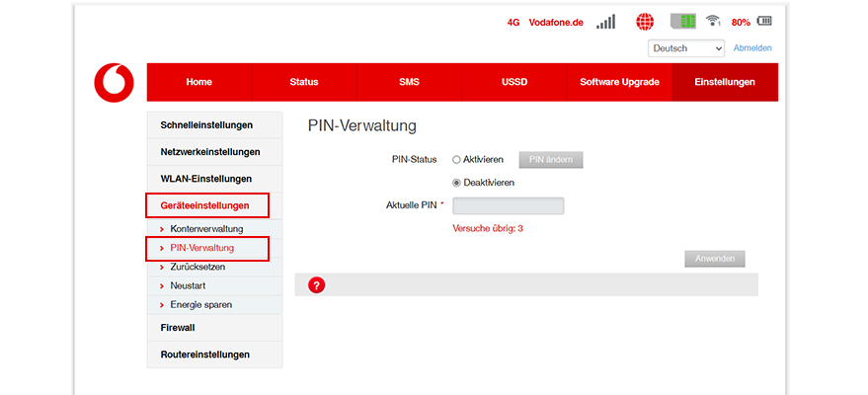Click the Vodafone logo icon
Image resolution: width=868 pixels, height=395 pixels.
[x=114, y=82]
